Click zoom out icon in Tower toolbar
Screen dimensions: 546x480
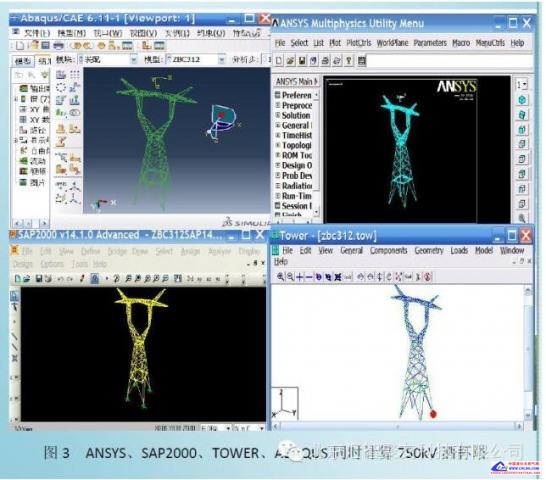pos(290,277)
